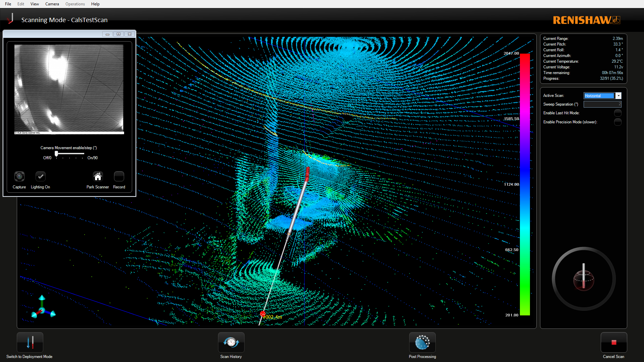Click the Capture camera icon

(x=19, y=176)
